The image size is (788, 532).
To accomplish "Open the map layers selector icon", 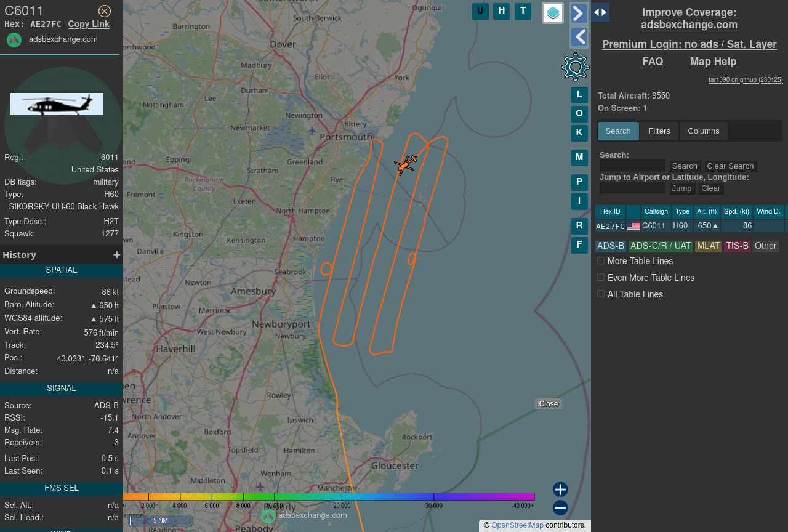I will pos(553,13).
